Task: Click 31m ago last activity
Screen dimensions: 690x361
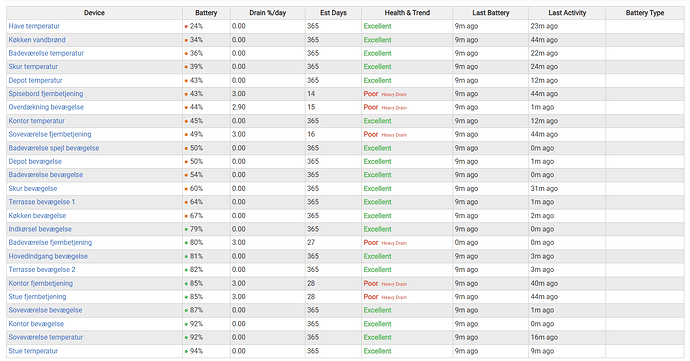Action: [x=544, y=188]
